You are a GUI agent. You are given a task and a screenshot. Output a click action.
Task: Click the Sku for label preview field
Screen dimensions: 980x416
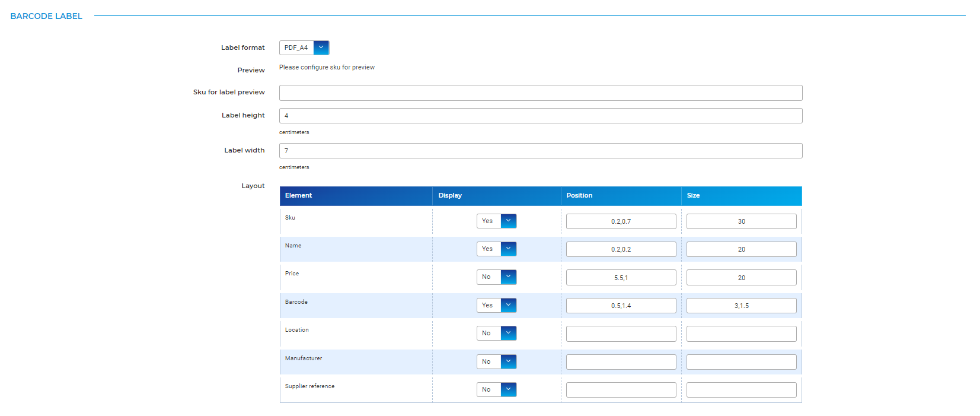pos(540,93)
